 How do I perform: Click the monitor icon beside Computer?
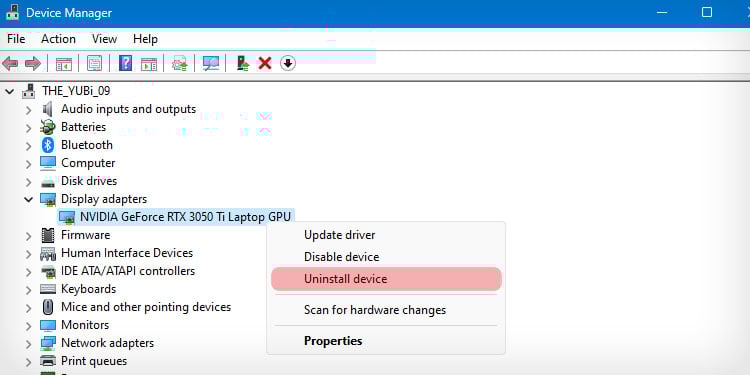click(47, 163)
